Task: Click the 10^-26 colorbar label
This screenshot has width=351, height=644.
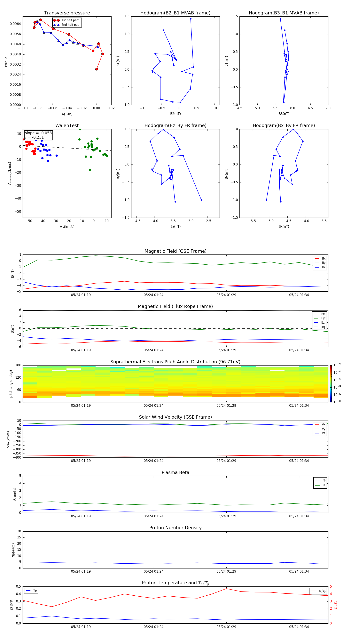Action: 337,365
